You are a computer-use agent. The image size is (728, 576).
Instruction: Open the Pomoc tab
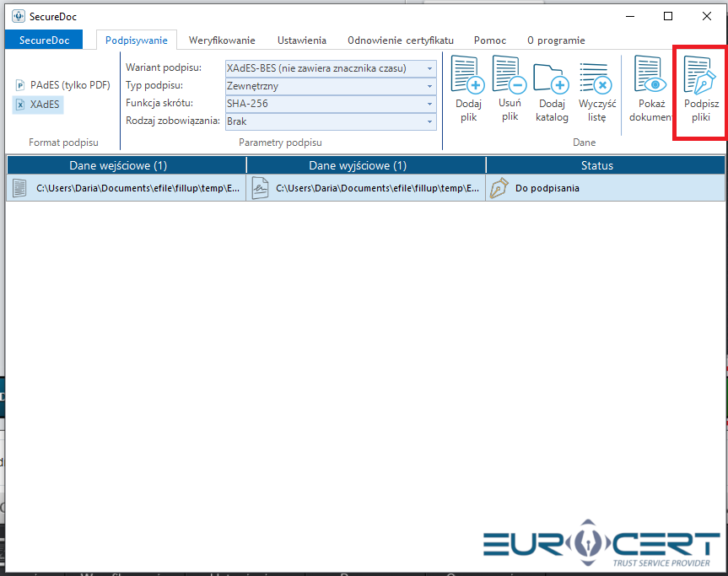pyautogui.click(x=490, y=40)
